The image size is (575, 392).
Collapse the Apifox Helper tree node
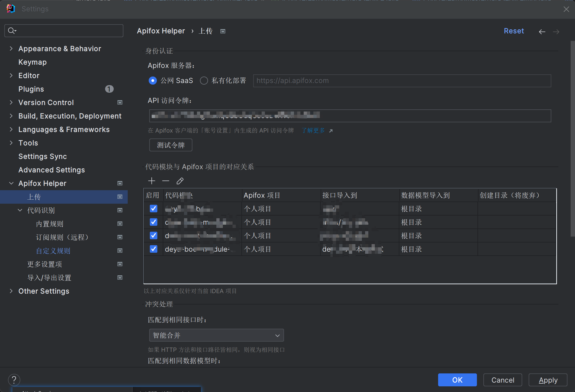click(11, 183)
